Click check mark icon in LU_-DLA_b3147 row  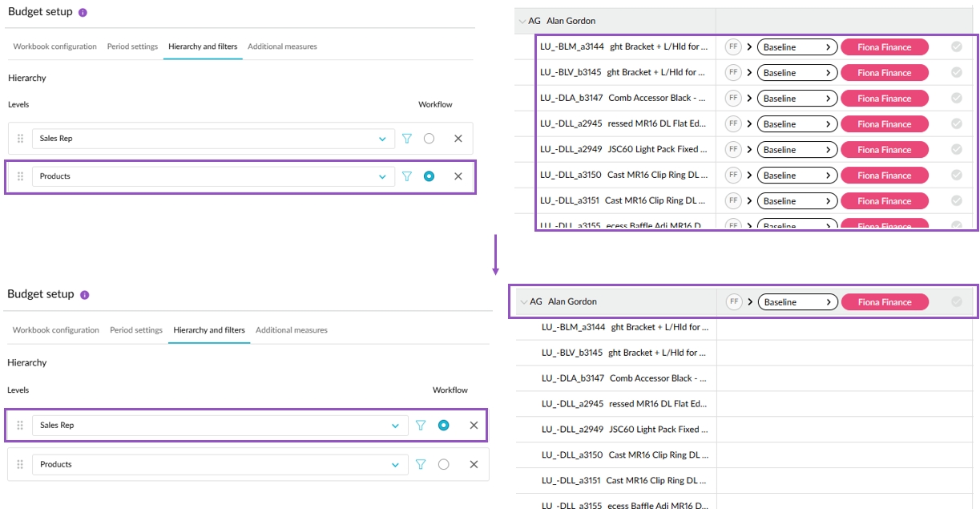(x=956, y=98)
